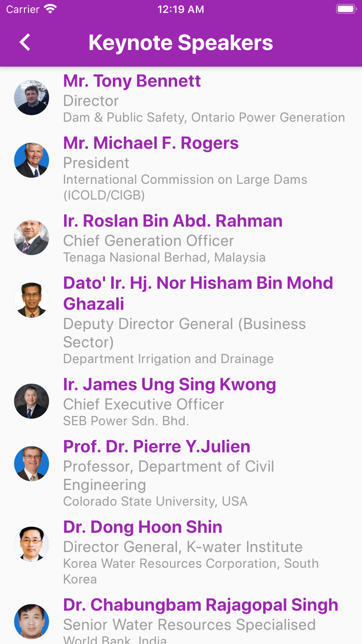Select Dr. Chabungbam Rajagopal Singh name
362x644 pixels.
click(x=201, y=605)
